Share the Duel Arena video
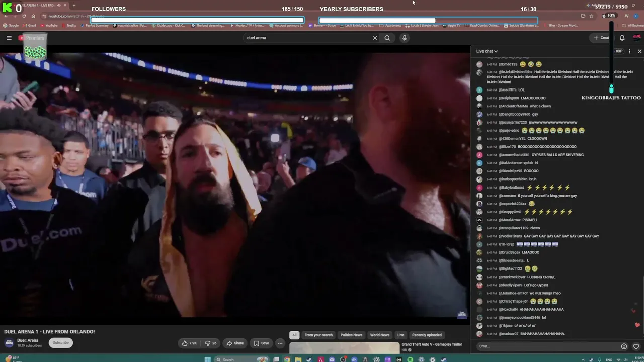Viewport: 644px width, 362px height. click(235, 343)
